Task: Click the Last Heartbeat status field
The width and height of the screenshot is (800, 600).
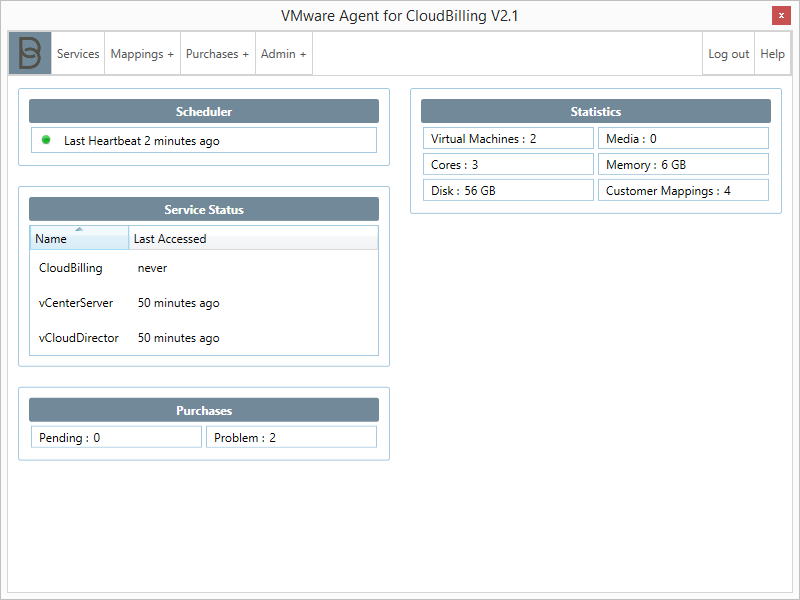Action: click(x=203, y=140)
